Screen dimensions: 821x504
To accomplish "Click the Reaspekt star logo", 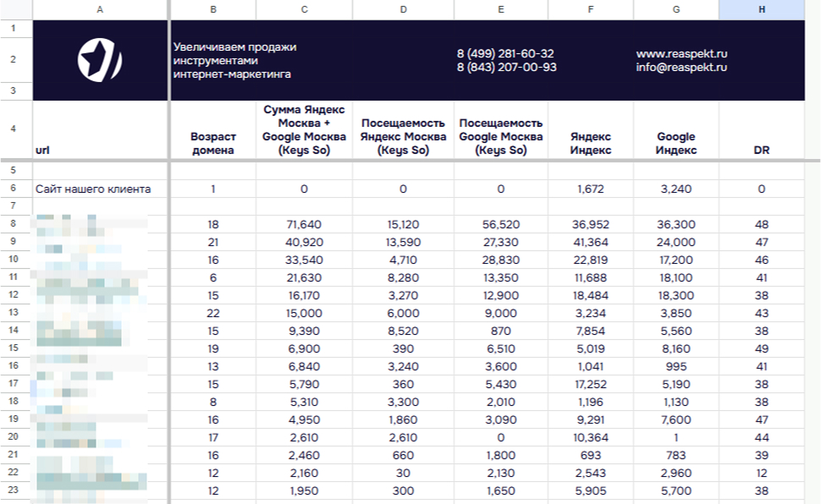I will pos(100,59).
